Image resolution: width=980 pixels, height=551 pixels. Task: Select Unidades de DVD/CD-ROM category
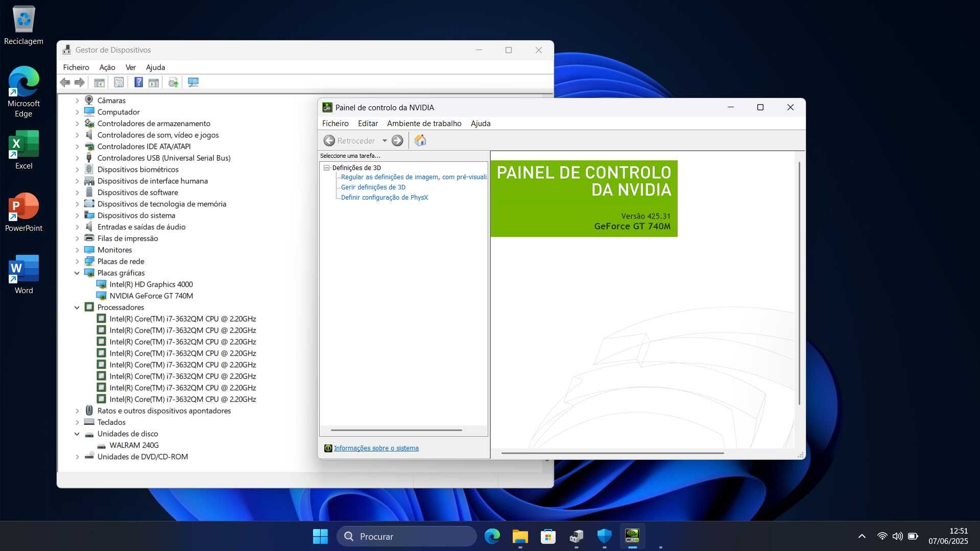point(142,457)
